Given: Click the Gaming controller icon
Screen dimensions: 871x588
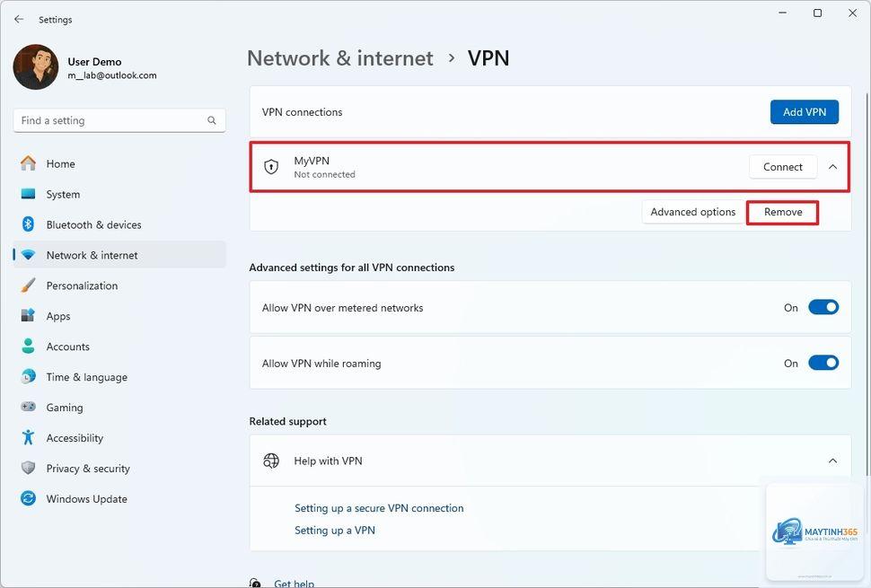Looking at the screenshot, I should [x=28, y=407].
